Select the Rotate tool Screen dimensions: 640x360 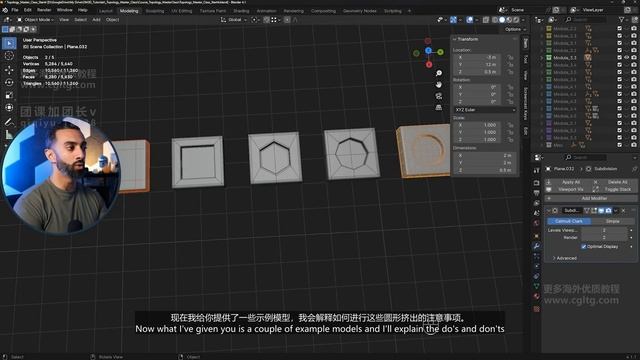pyautogui.click(x=9, y=82)
